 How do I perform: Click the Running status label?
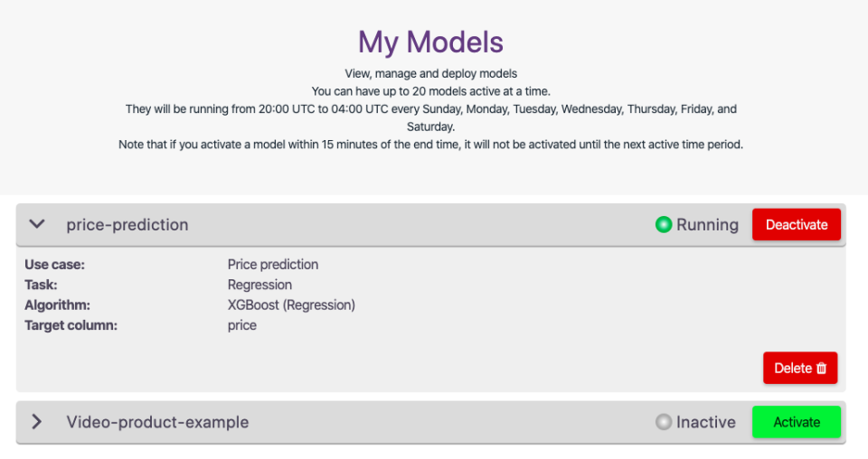click(x=707, y=225)
